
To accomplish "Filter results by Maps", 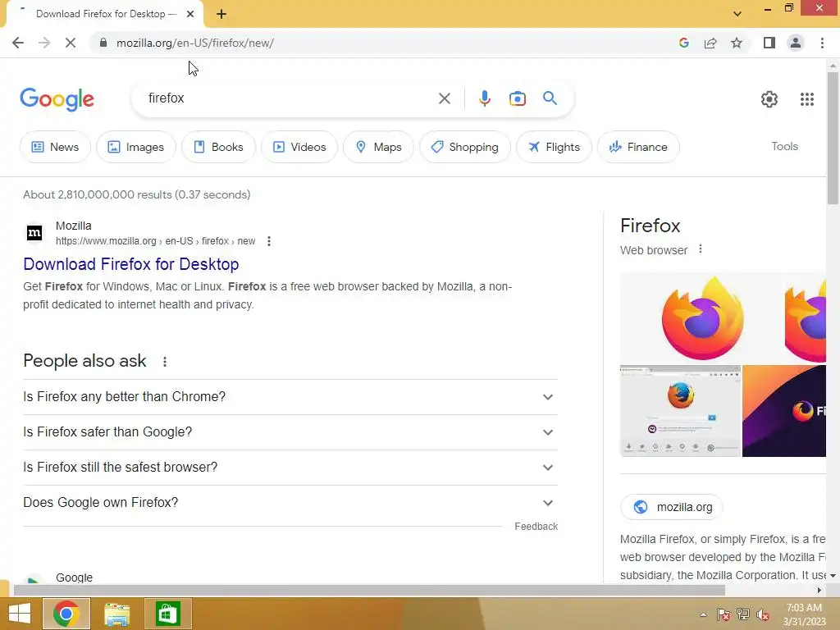I will [x=378, y=147].
